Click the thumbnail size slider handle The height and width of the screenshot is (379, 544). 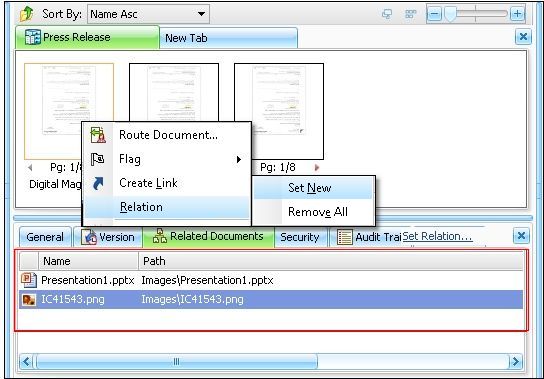tap(450, 14)
